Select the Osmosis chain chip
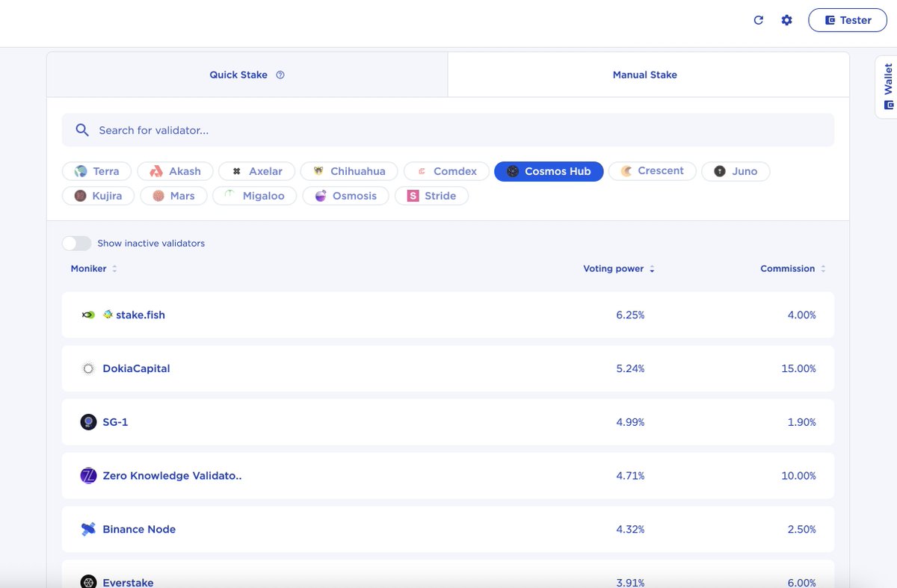Image resolution: width=897 pixels, height=588 pixels. click(x=345, y=196)
